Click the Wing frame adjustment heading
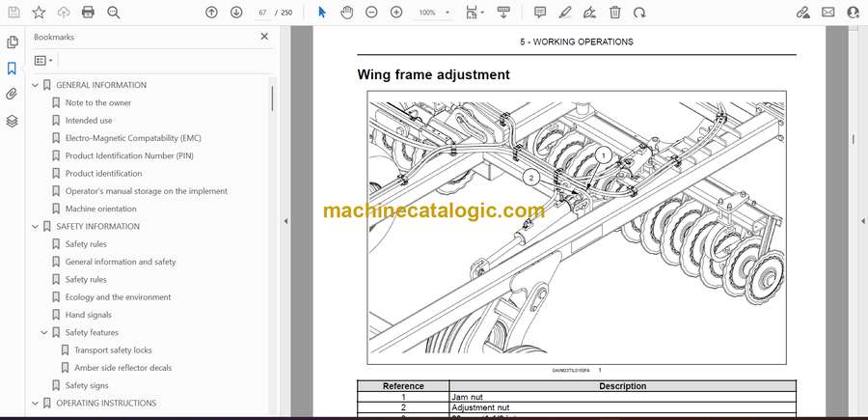This screenshot has width=868, height=420. 433,74
